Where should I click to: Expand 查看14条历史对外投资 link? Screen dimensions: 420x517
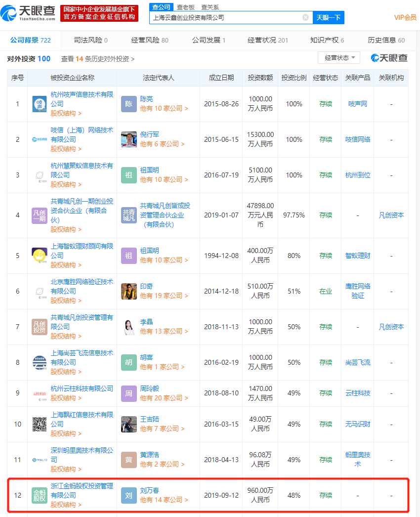coord(97,59)
